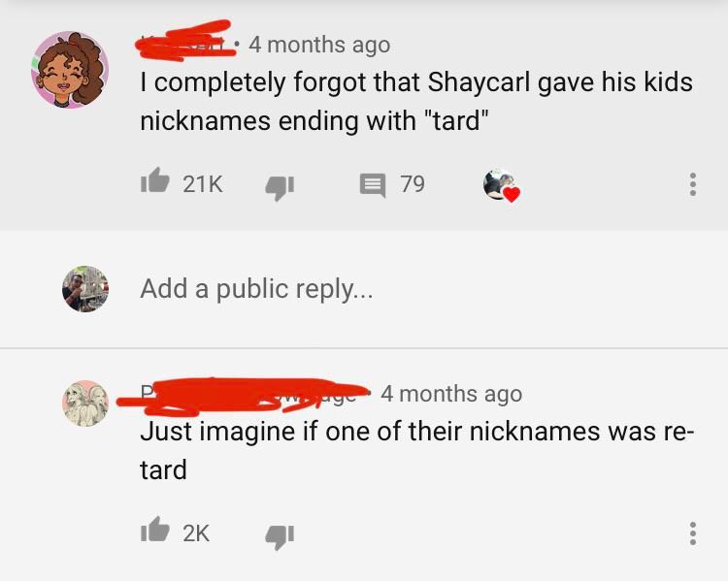Dislike the top comment with 21K likes
Screen dimensions: 728x581
coord(280,188)
